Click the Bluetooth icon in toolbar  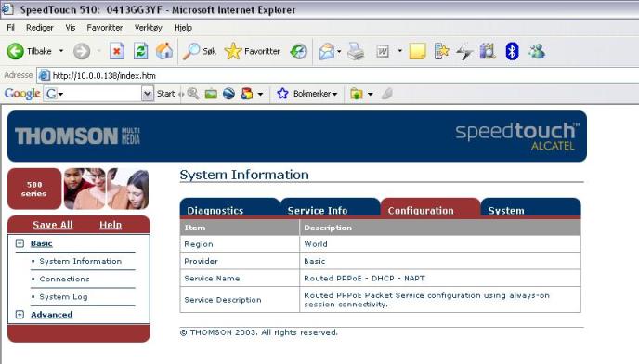tap(512, 51)
